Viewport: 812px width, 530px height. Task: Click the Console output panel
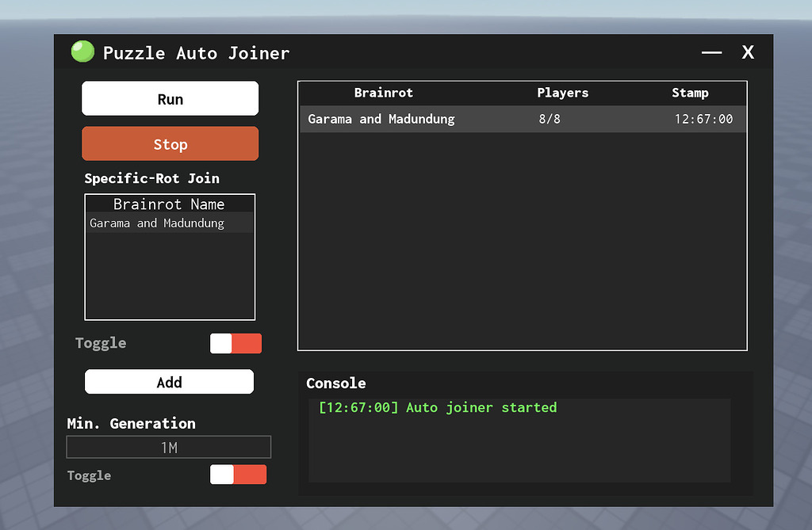coord(519,440)
